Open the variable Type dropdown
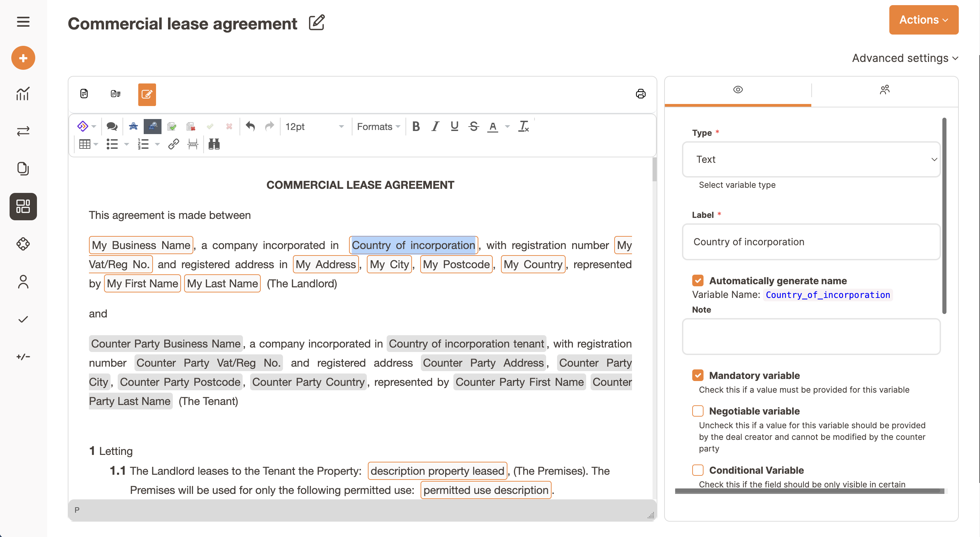Screen dimensions: 980x537 811,159
